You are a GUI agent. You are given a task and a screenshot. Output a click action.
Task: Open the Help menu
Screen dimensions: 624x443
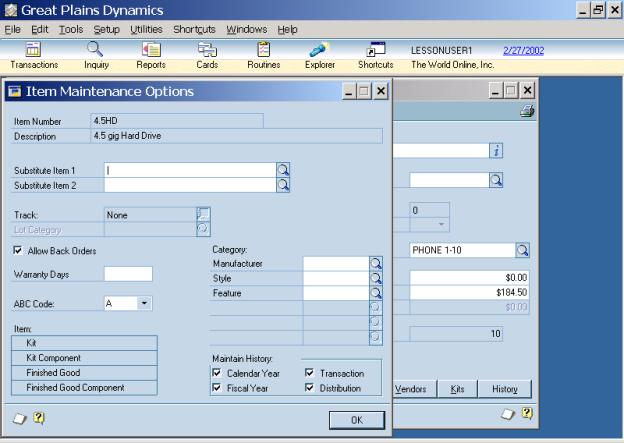coord(287,29)
